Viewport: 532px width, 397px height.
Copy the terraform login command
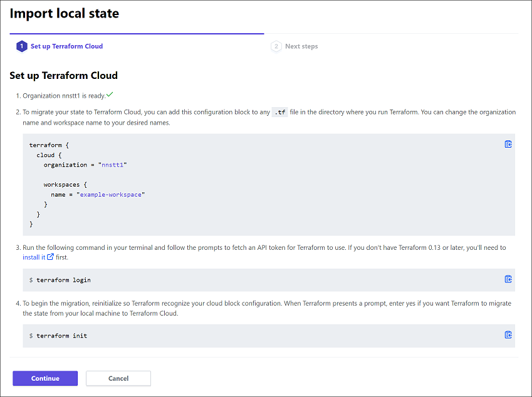508,279
